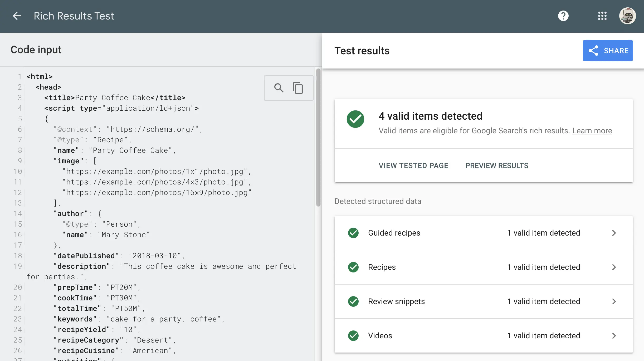Viewport: 644px width, 361px height.
Task: Switch to PREVIEW RESULTS
Action: point(497,165)
